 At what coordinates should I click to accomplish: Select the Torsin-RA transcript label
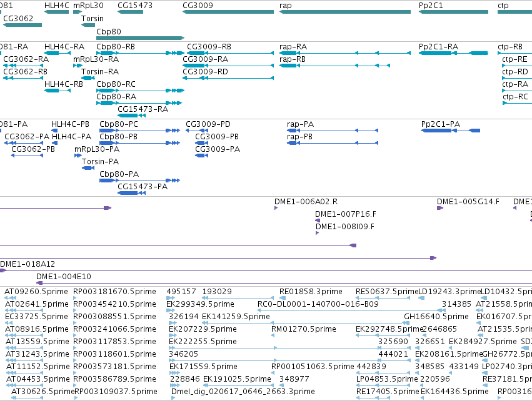coord(100,72)
